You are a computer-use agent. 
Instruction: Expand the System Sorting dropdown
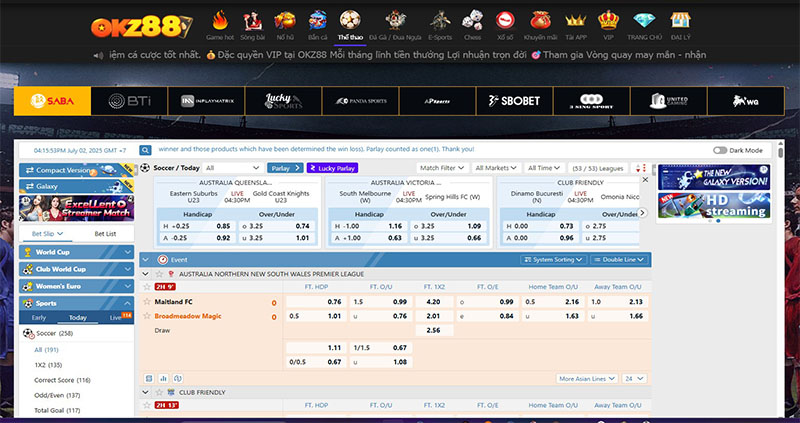coord(553,259)
